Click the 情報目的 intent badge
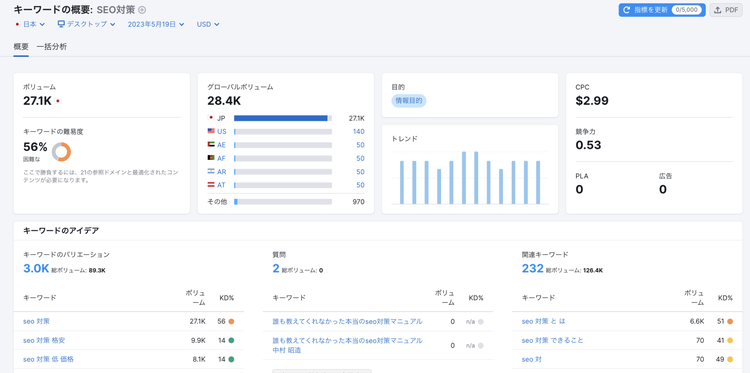Viewport: 750px width, 373px height. [x=408, y=101]
